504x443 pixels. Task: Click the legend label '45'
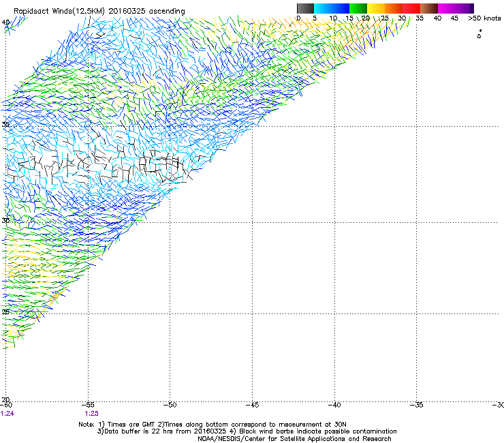pos(454,18)
